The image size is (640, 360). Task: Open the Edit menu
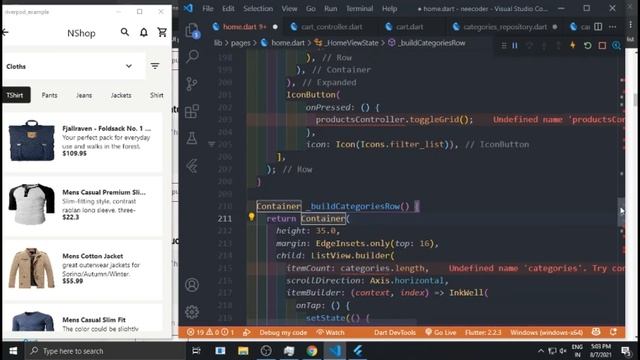pos(228,9)
